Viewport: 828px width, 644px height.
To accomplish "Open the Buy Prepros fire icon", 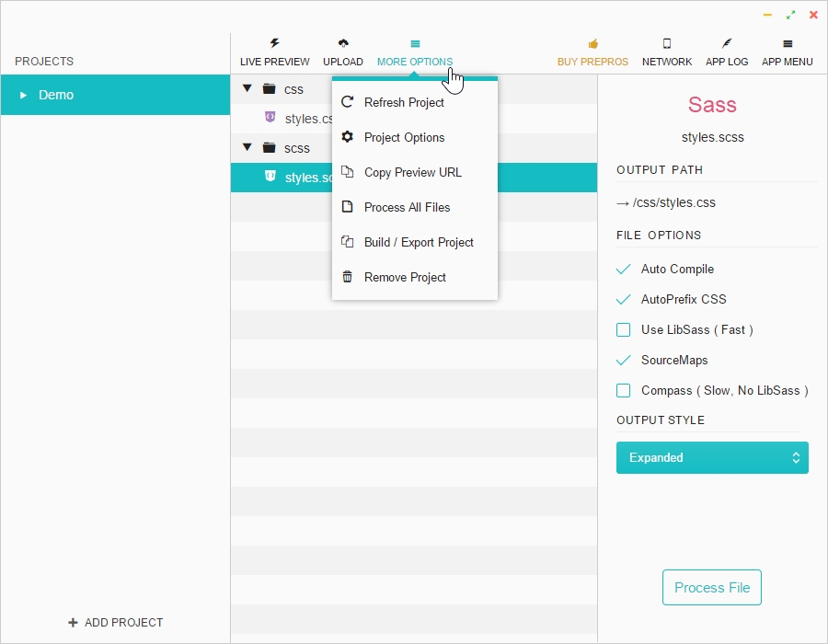I will click(x=592, y=42).
